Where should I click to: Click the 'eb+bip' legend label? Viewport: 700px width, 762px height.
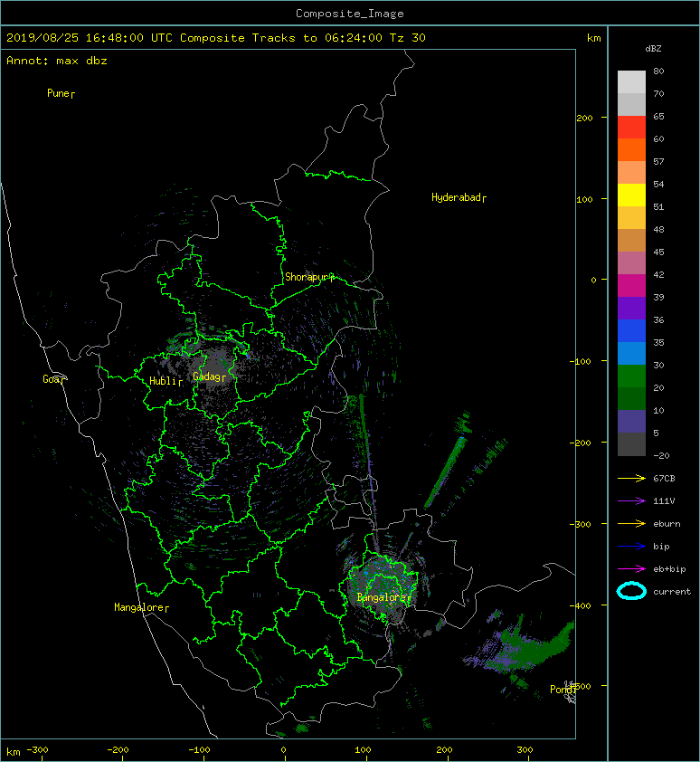(x=669, y=569)
